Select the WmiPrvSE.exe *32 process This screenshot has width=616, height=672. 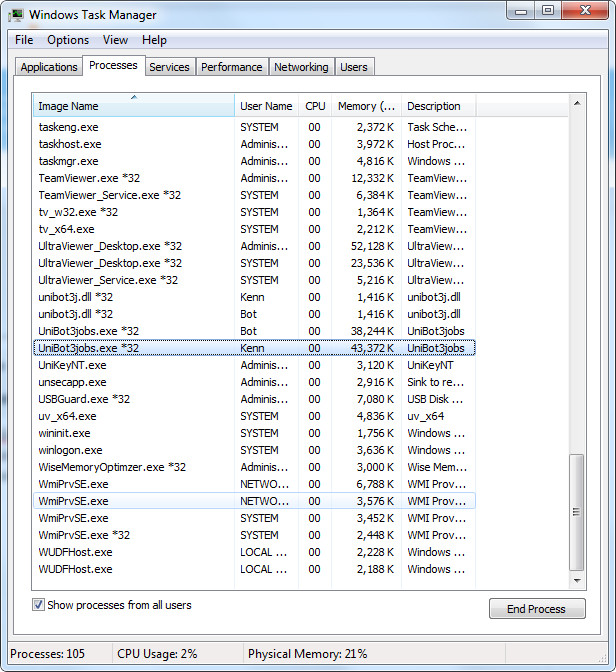(x=254, y=535)
